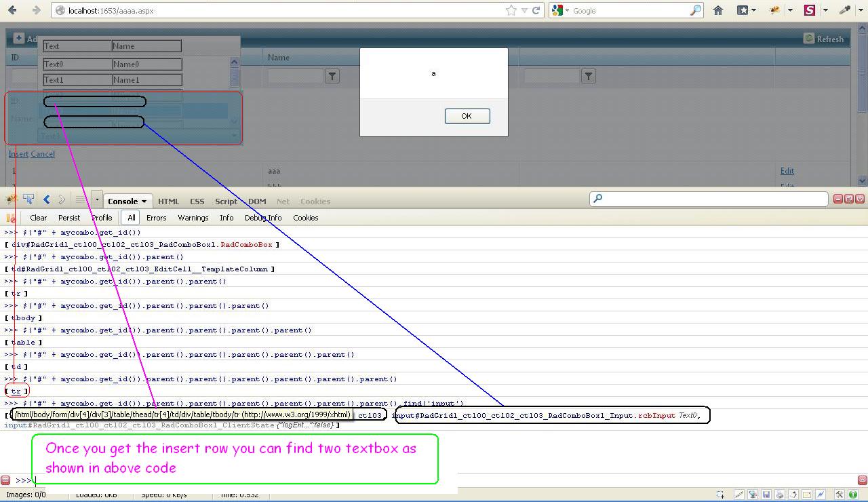Click the grid Refresh icon

[x=809, y=39]
